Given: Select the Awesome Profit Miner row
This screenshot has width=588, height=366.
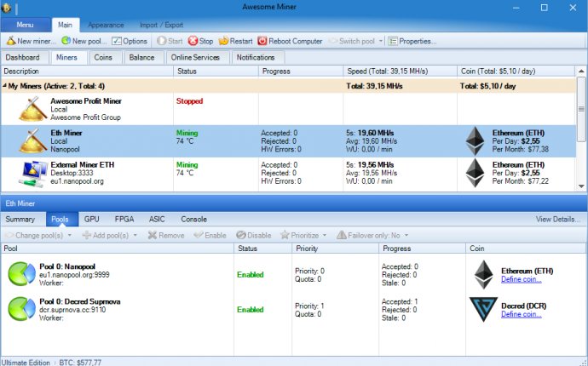Looking at the screenshot, I should coord(288,109).
